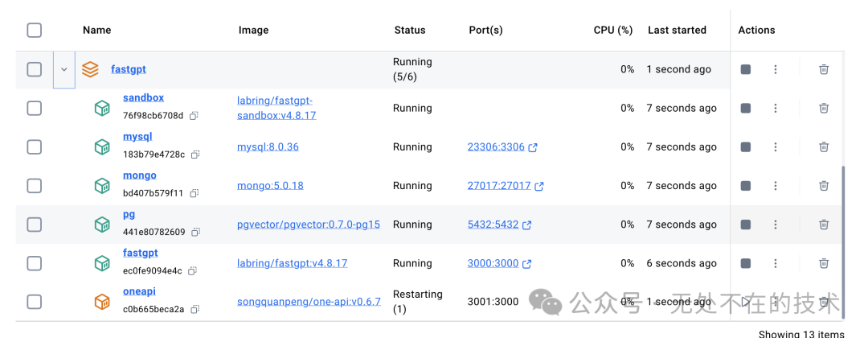
Task: Copy pg container ID 441e80782609
Action: 196,232
